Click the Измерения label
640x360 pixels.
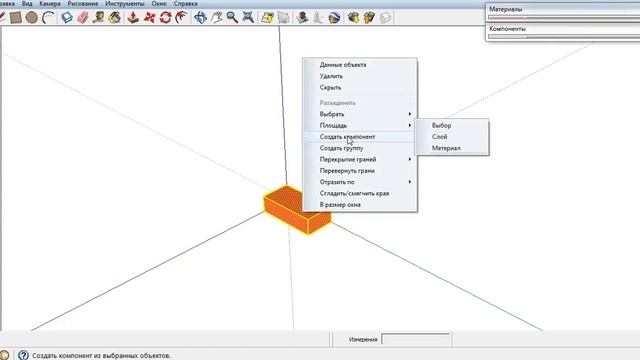(363, 339)
